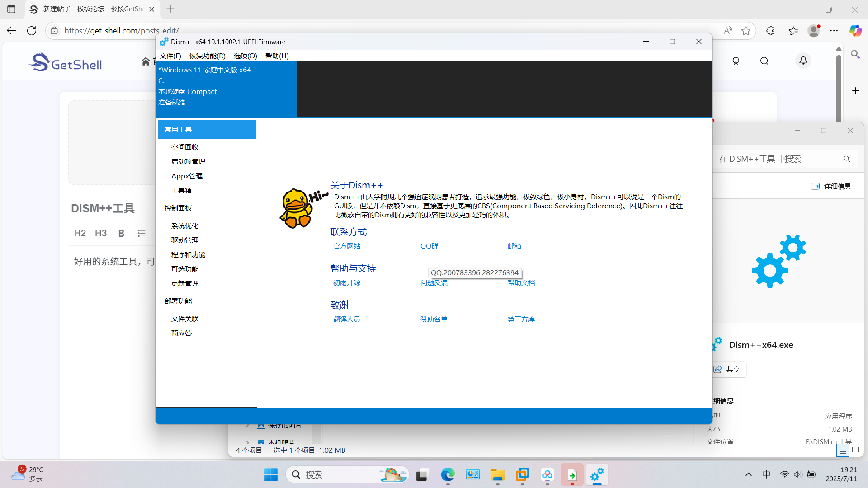868x488 pixels.
Task: Open 程序和功能 in the sidebar
Action: pos(188,254)
